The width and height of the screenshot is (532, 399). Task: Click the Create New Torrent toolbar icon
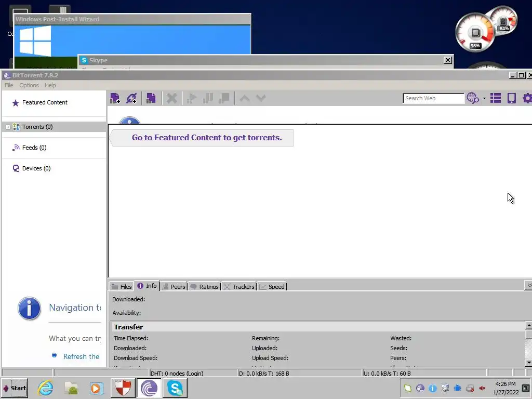click(x=151, y=98)
